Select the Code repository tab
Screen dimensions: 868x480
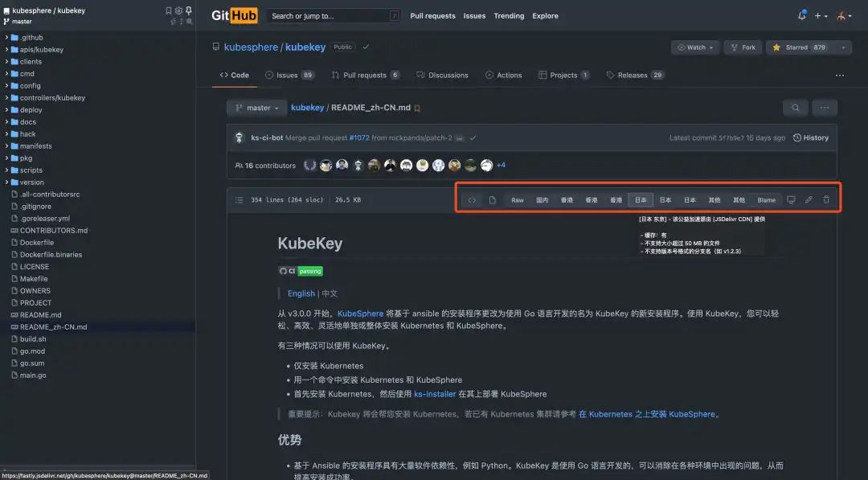click(234, 76)
